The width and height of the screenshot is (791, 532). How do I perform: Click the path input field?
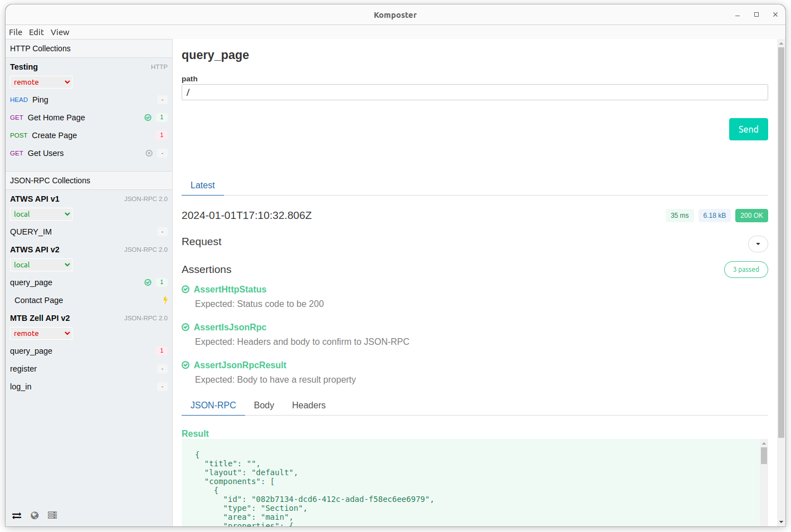pyautogui.click(x=475, y=92)
